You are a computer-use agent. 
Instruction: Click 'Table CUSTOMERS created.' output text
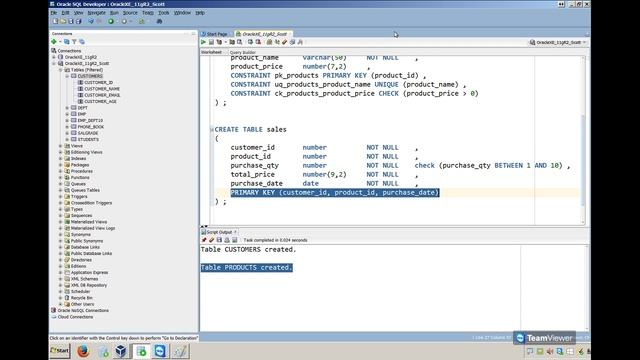248,249
